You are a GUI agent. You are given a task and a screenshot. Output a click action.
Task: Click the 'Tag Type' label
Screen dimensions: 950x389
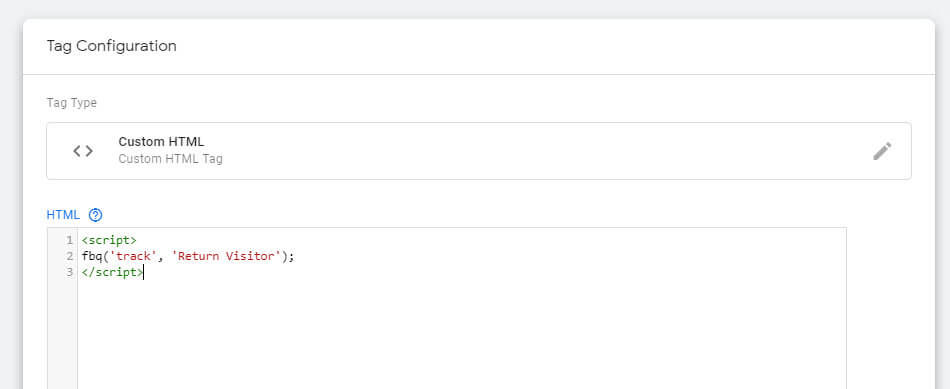tap(71, 103)
